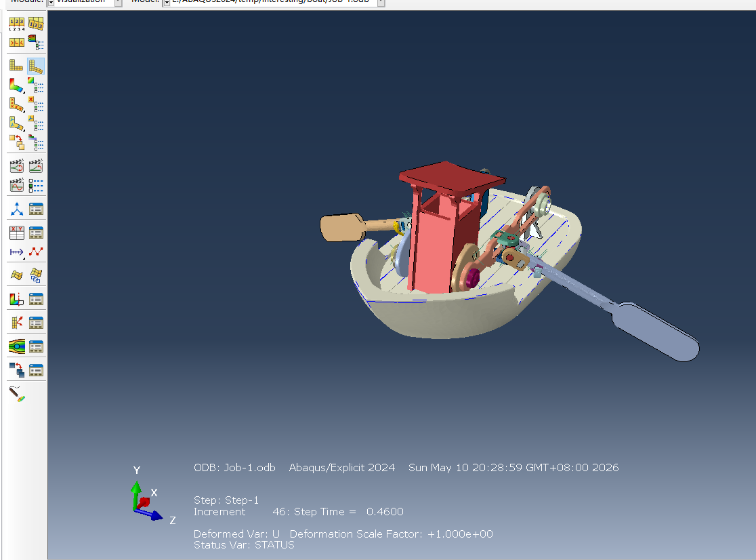Select the highlighted Plot Deformed Shape tool

click(36, 66)
